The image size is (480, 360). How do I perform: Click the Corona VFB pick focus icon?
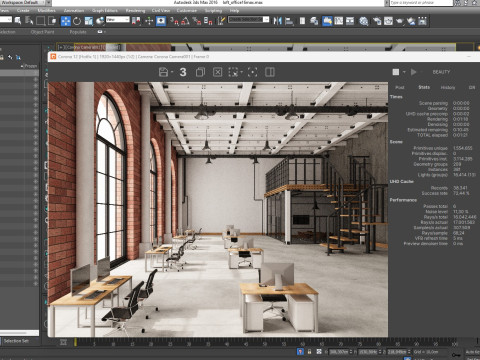pos(253,72)
